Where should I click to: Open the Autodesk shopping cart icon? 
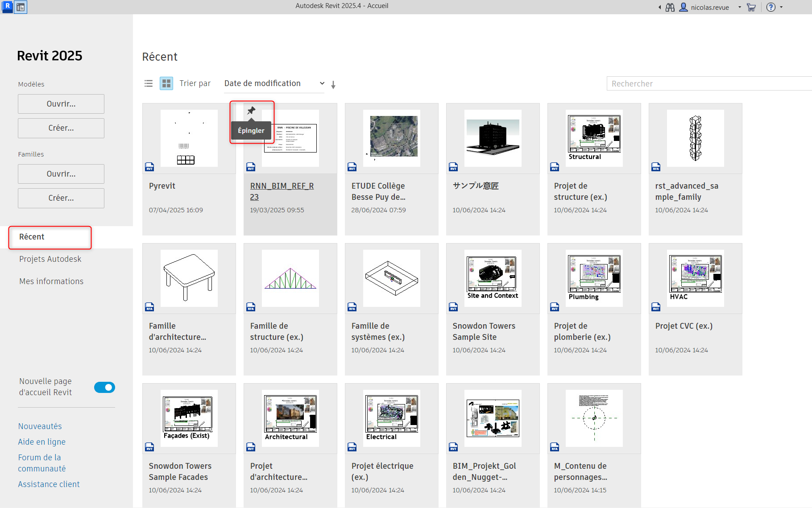pyautogui.click(x=751, y=7)
